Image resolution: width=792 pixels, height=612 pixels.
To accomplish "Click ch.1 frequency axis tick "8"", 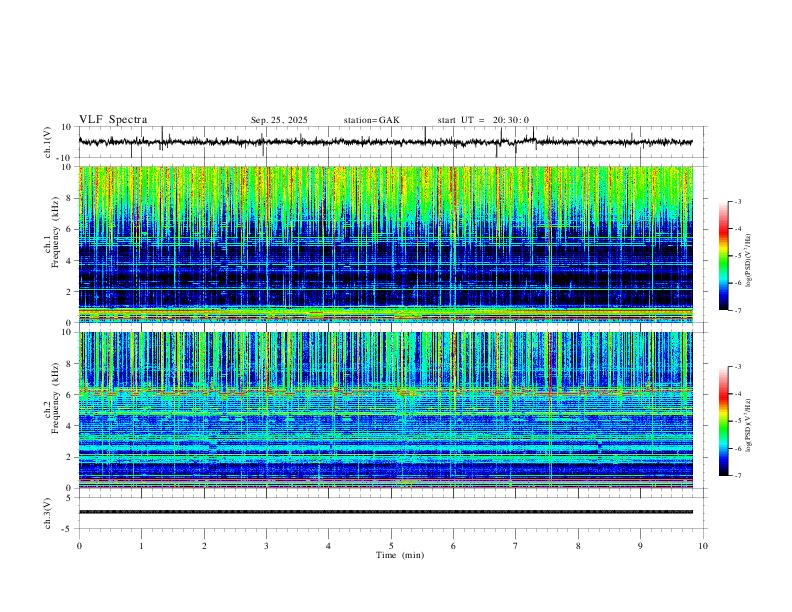I will click(x=68, y=198).
